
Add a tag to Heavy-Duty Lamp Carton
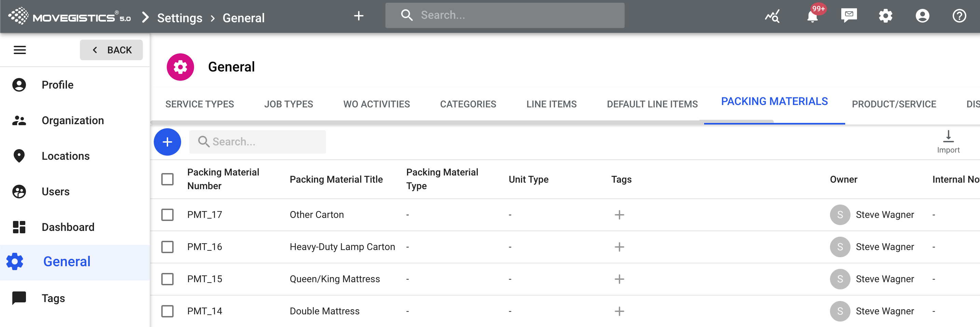[x=619, y=247]
